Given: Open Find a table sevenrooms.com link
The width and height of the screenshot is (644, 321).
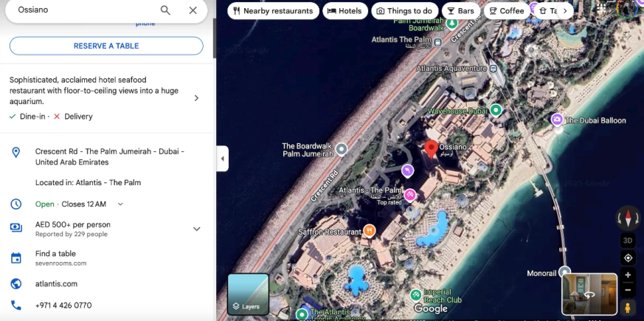Looking at the screenshot, I should [x=60, y=258].
